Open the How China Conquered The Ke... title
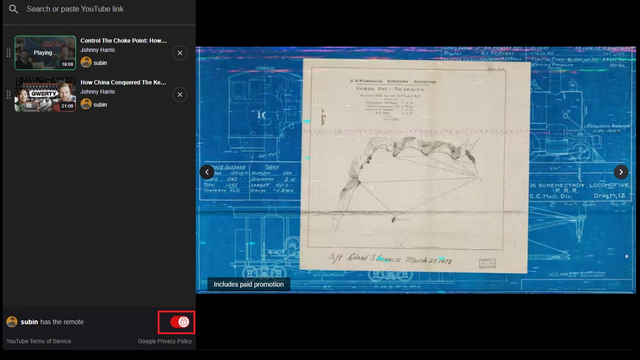 [123, 82]
